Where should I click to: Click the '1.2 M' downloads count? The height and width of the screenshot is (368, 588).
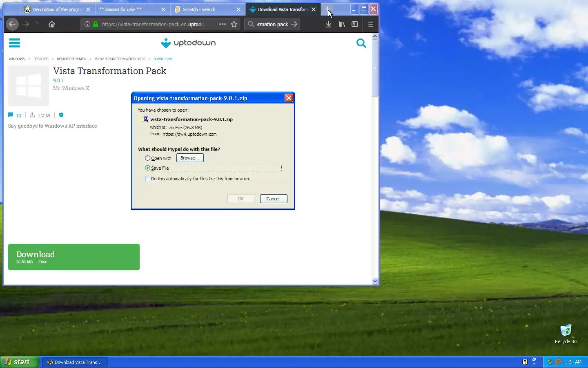[44, 115]
